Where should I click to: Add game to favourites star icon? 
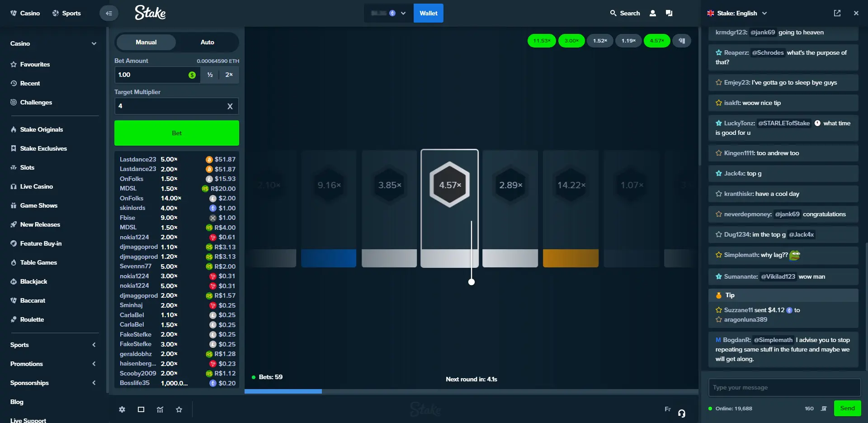pos(179,409)
